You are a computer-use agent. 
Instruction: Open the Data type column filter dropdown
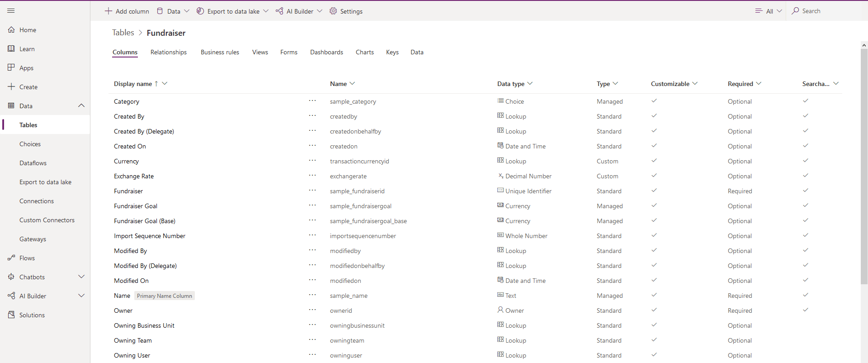coord(530,84)
